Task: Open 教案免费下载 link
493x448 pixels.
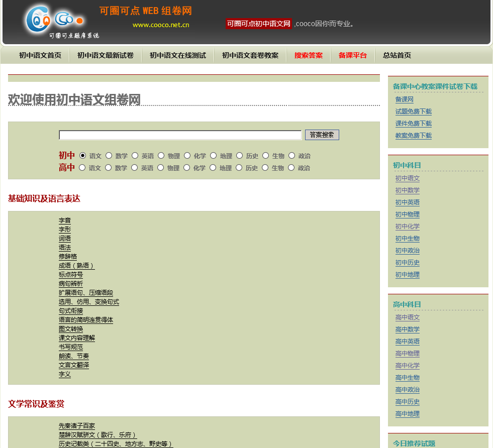Action: (x=414, y=136)
